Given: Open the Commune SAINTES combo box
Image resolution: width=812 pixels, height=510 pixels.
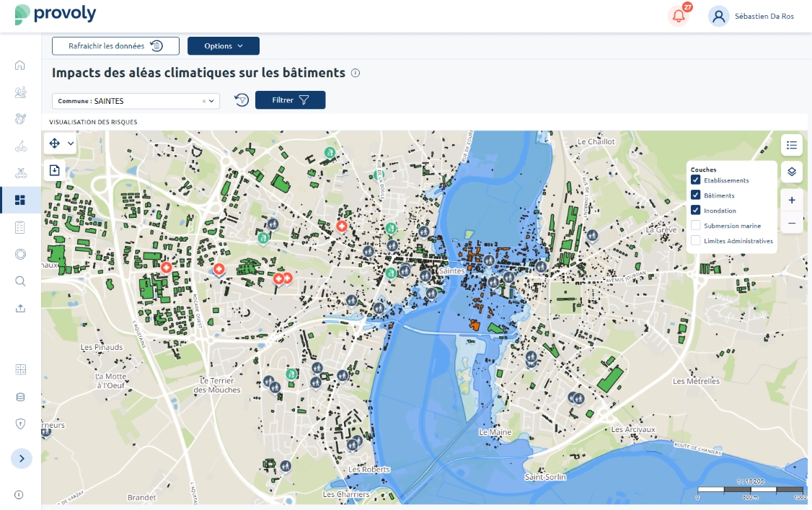Looking at the screenshot, I should (x=136, y=101).
